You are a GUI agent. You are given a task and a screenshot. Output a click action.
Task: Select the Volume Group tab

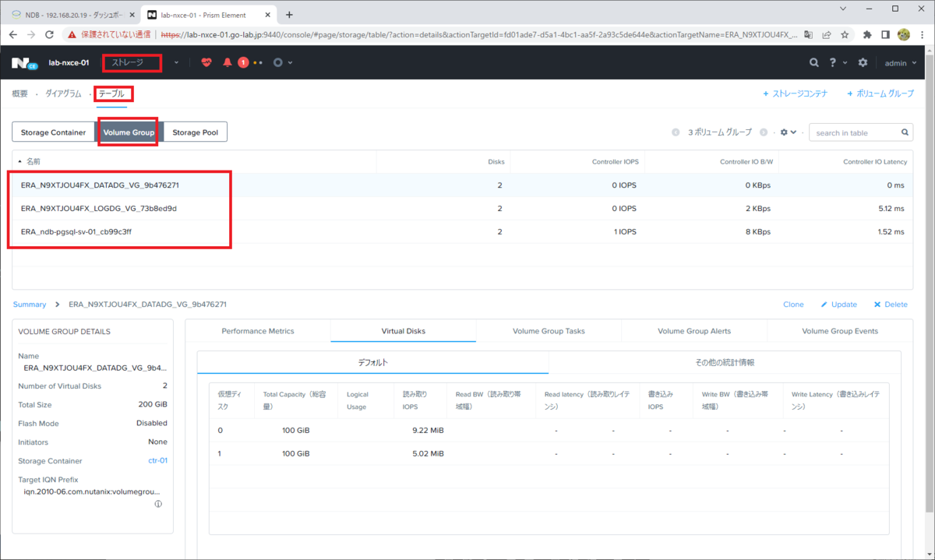[x=129, y=132]
